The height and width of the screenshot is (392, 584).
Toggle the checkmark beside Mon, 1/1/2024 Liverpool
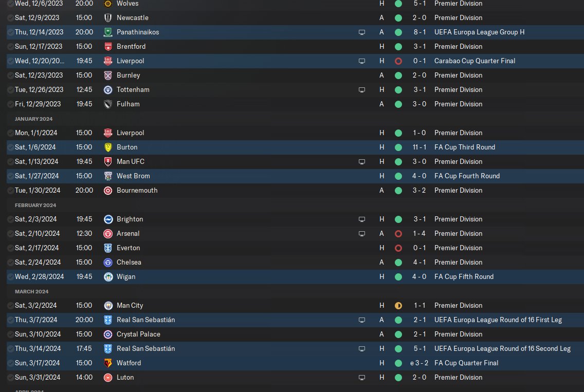(x=10, y=133)
